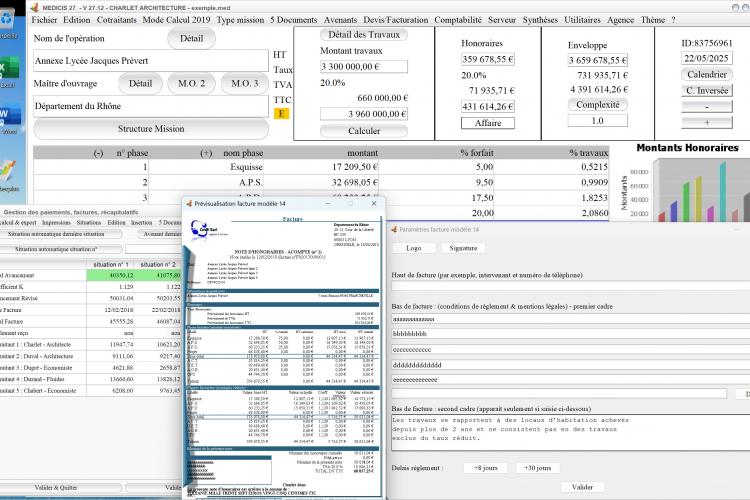Click the Détail des Travaux button

coord(364,34)
